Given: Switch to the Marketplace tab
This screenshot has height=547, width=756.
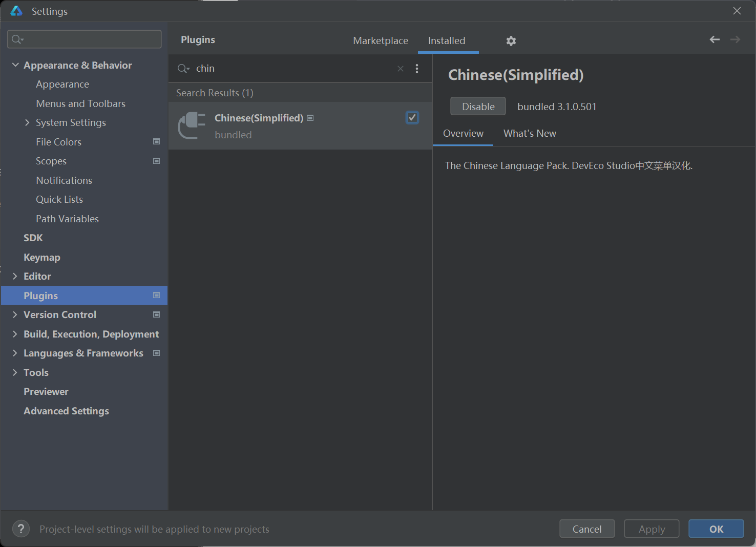Looking at the screenshot, I should coord(381,40).
